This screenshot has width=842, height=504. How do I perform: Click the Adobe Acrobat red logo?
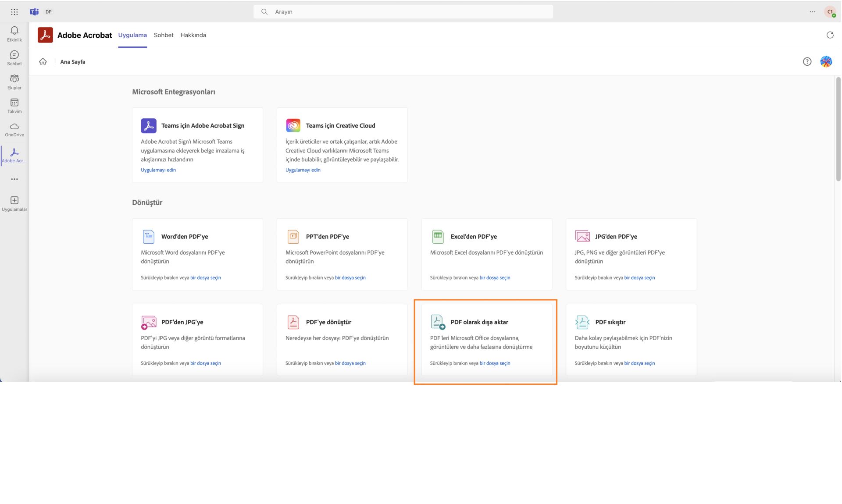(x=45, y=35)
